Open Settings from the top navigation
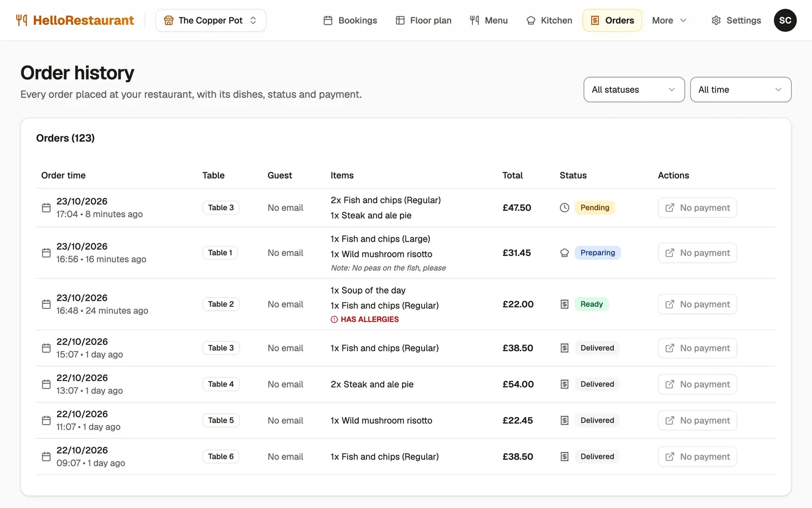 [736, 20]
